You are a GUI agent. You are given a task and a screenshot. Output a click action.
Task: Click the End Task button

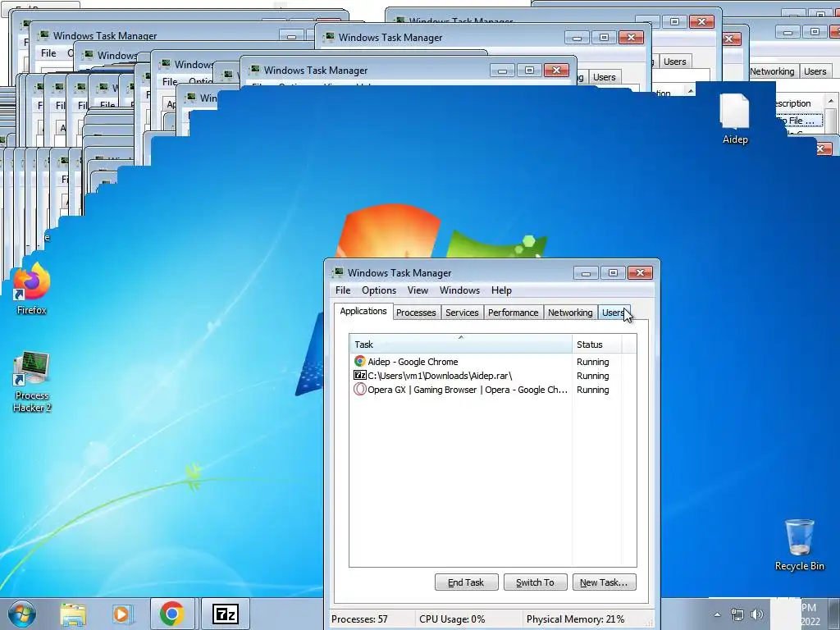click(x=466, y=582)
